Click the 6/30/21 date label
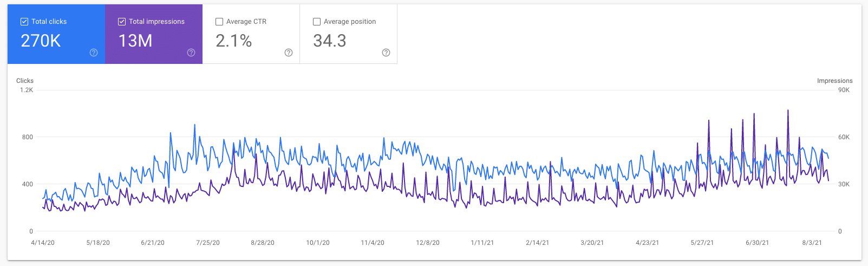The width and height of the screenshot is (868, 266). pos(758,243)
